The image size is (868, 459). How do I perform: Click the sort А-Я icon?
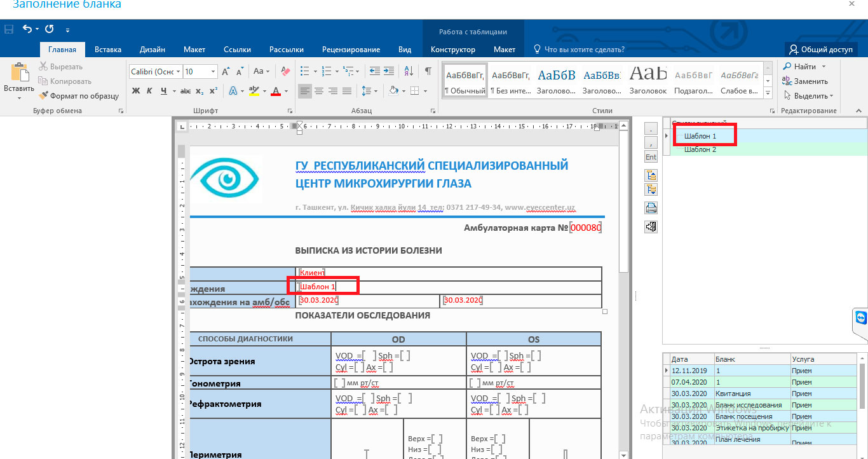tap(408, 71)
